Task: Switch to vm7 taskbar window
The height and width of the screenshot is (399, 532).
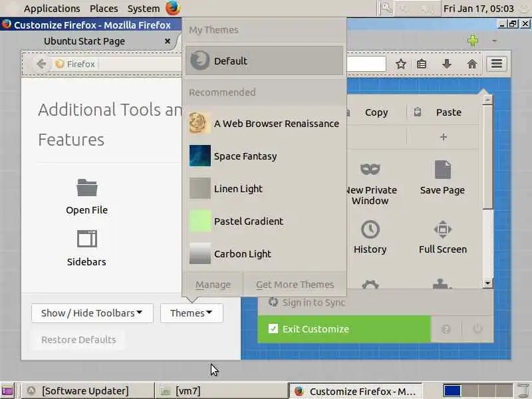Action: click(x=221, y=391)
